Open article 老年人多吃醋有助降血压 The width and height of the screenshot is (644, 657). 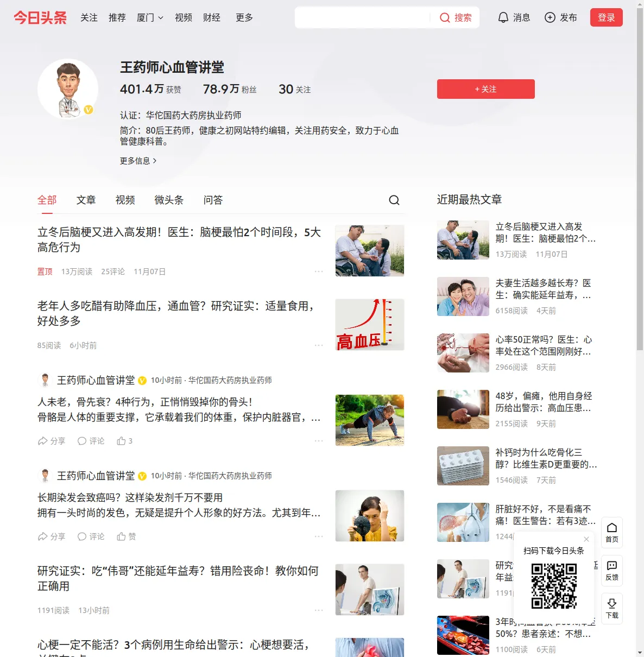tap(175, 314)
